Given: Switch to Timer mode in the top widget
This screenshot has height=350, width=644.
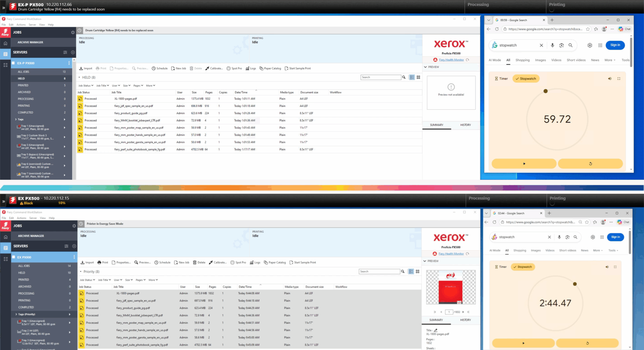Looking at the screenshot, I should pos(501,79).
